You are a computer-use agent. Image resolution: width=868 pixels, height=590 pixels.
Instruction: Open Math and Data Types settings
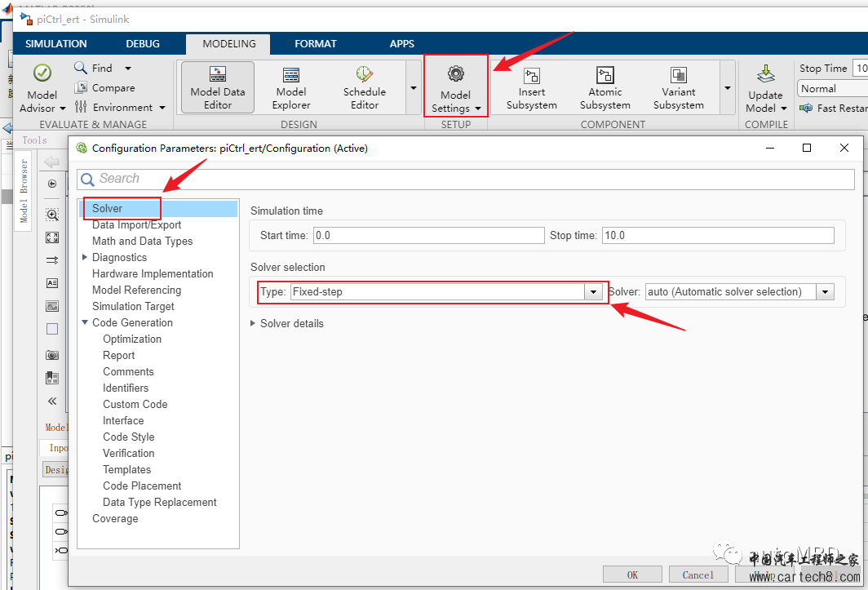coord(142,241)
